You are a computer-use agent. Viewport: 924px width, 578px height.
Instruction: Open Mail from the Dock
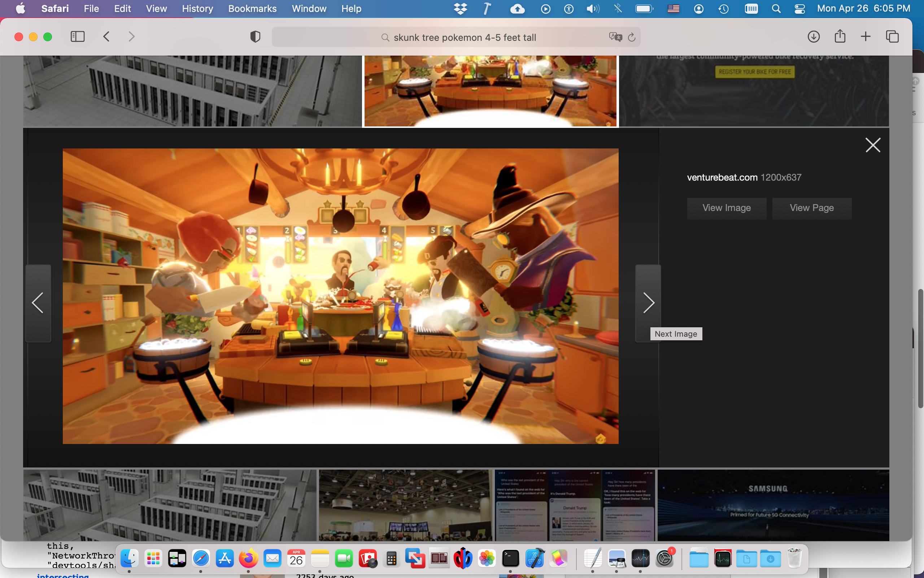coord(272,558)
